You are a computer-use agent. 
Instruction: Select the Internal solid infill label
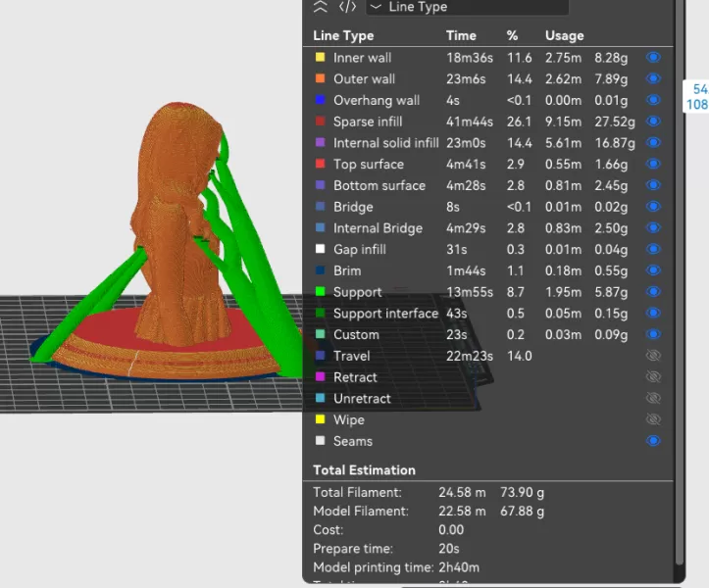point(385,143)
